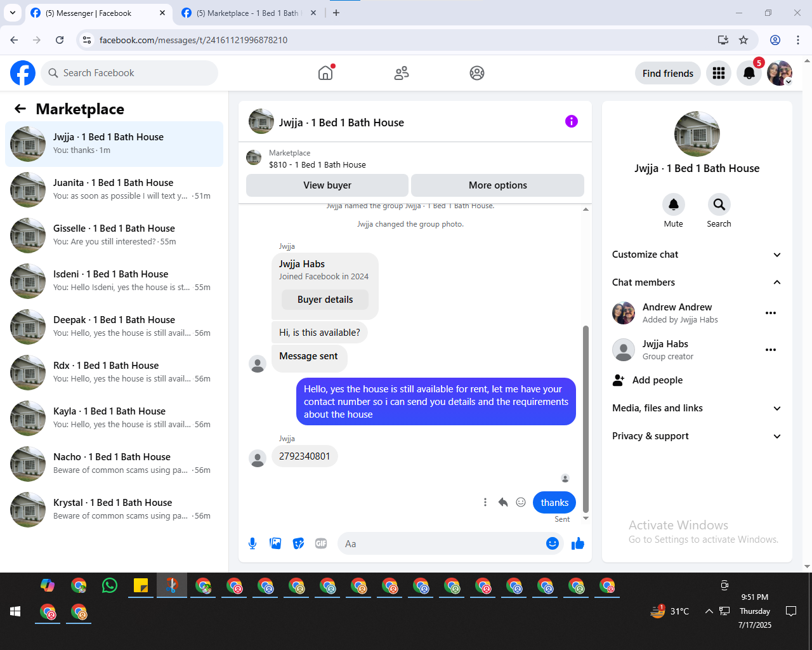Open Deepak 1 Bed 1 Bath House chat

pyautogui.click(x=114, y=326)
